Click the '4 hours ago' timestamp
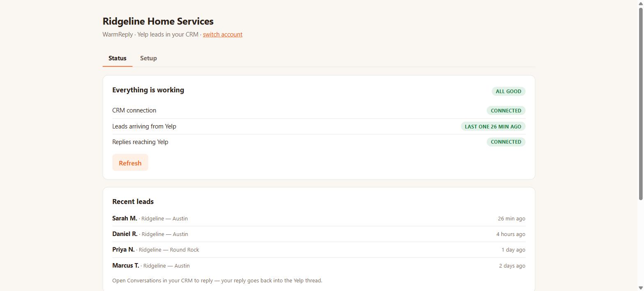The height and width of the screenshot is (291, 644). tap(511, 234)
